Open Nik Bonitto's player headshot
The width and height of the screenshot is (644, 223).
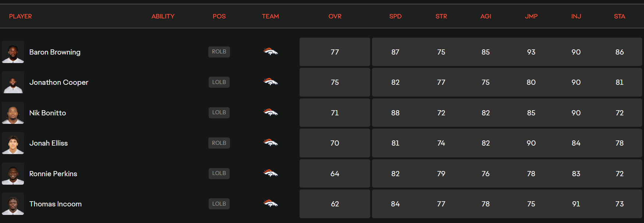tap(13, 113)
